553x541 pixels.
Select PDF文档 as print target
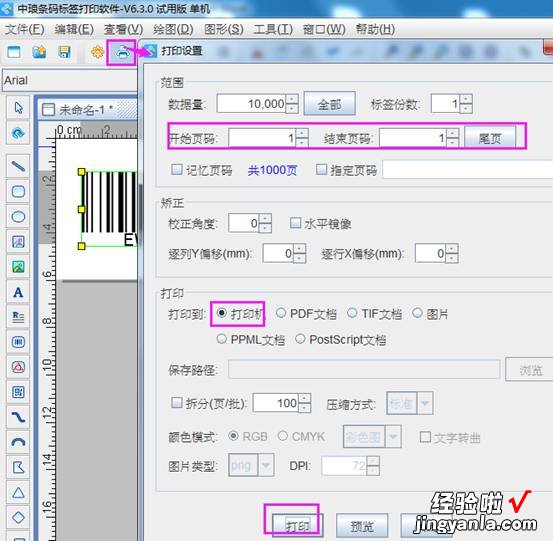click(281, 313)
